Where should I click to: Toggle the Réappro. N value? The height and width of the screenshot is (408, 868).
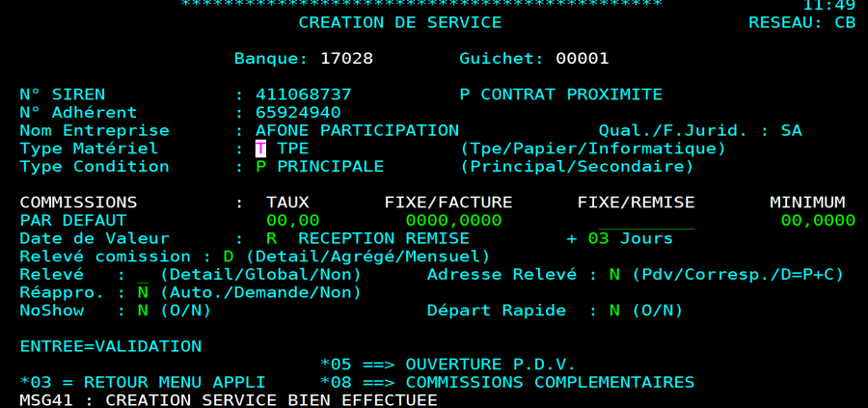143,292
